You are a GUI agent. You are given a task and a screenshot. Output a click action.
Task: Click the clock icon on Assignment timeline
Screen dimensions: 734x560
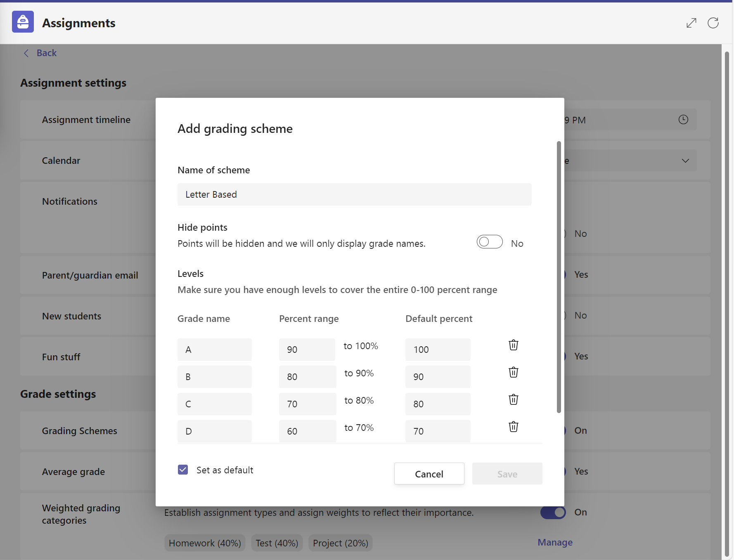(683, 120)
